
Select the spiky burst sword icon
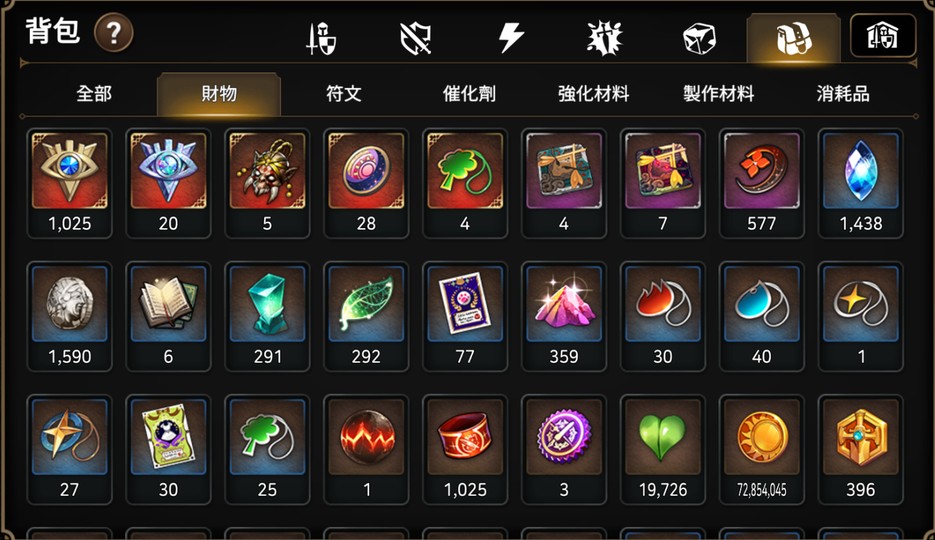click(x=605, y=38)
